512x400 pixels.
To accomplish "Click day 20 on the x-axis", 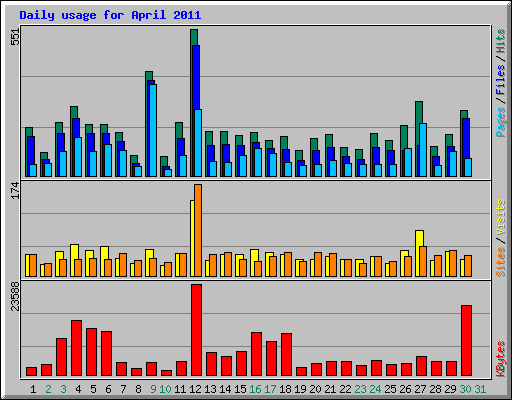I will (x=315, y=389).
